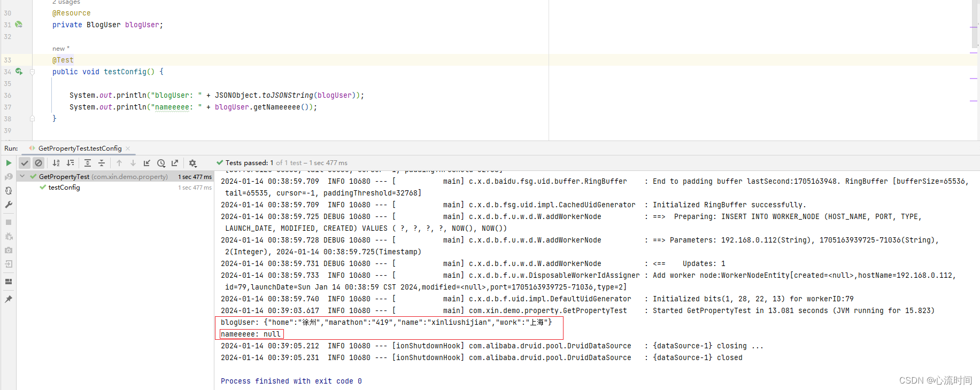Go to next failed test arrow
Viewport: 980px width, 390px height.
(x=133, y=163)
